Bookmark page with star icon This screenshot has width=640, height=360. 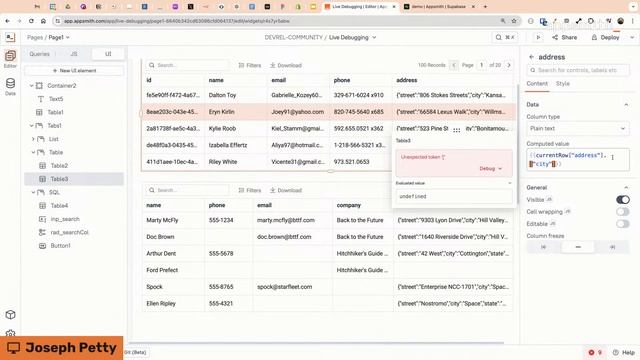514,21
